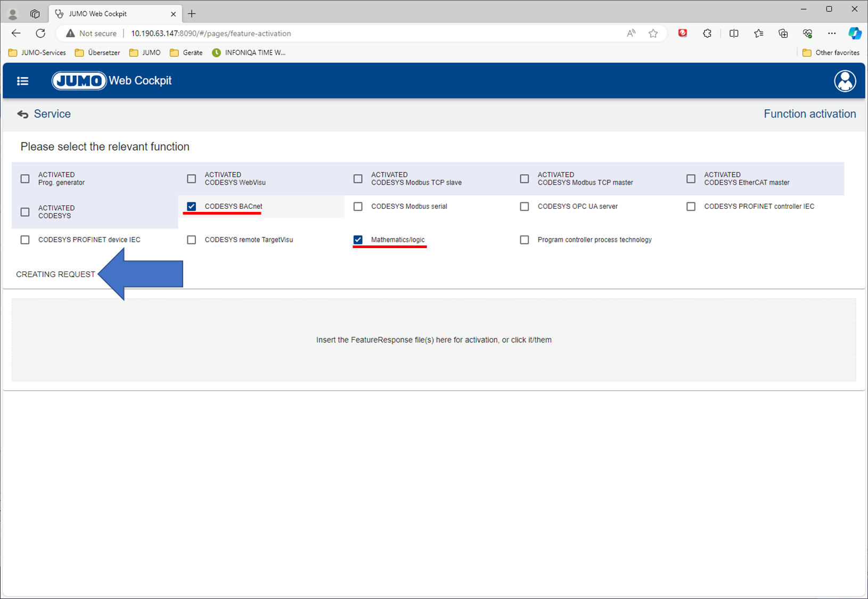The width and height of the screenshot is (868, 599).
Task: Check CODESYS PROFINET controller IEC option
Action: click(x=691, y=207)
